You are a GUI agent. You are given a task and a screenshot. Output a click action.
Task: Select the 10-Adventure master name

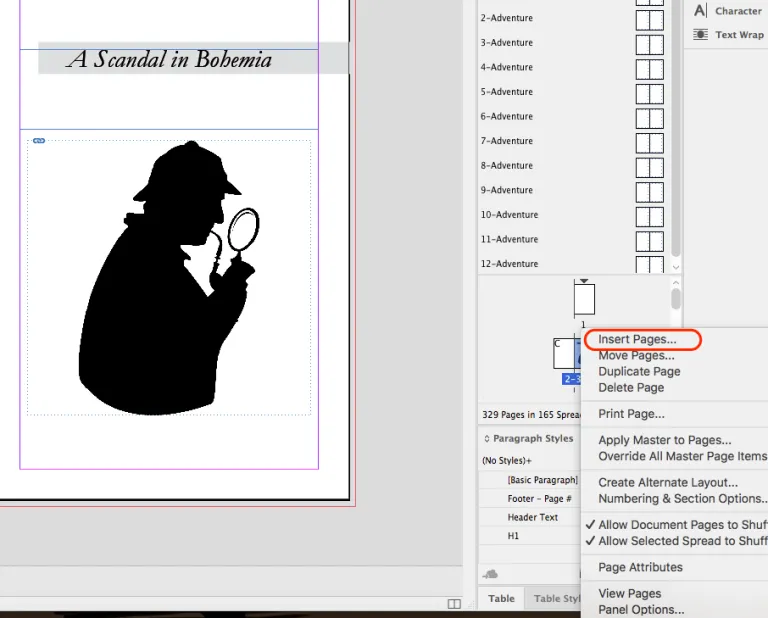(x=509, y=214)
